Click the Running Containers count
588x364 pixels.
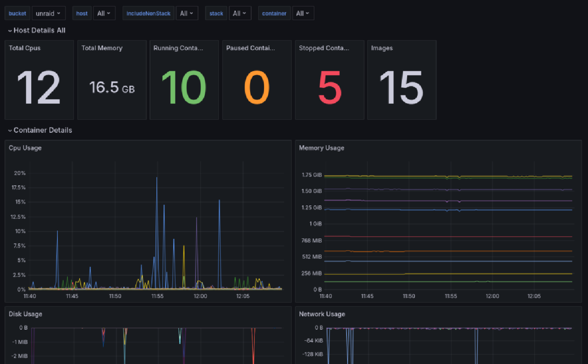[184, 87]
